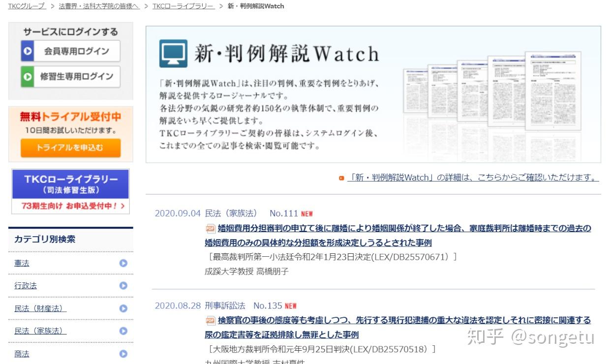Image resolution: width=610 pixels, height=364 pixels.
Task: Go to 法曹界・法科大学院の皆様へ breadcrumb
Action: (x=99, y=6)
